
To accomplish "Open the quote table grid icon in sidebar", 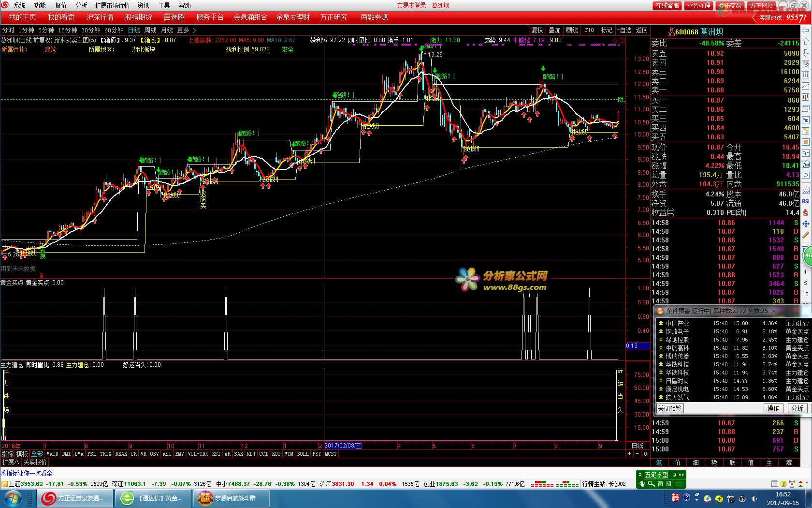I will pos(806,75).
